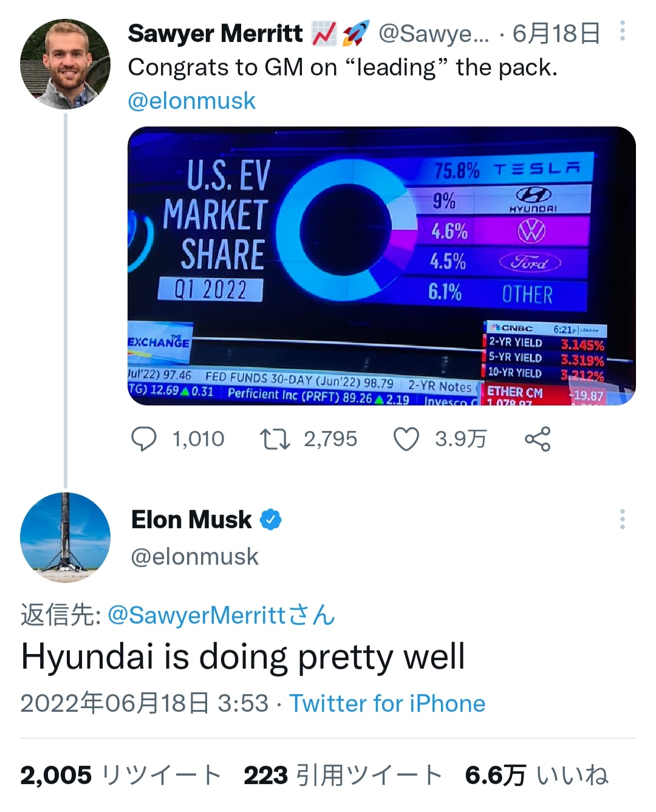Click the @elonmusk mention link

click(x=191, y=101)
